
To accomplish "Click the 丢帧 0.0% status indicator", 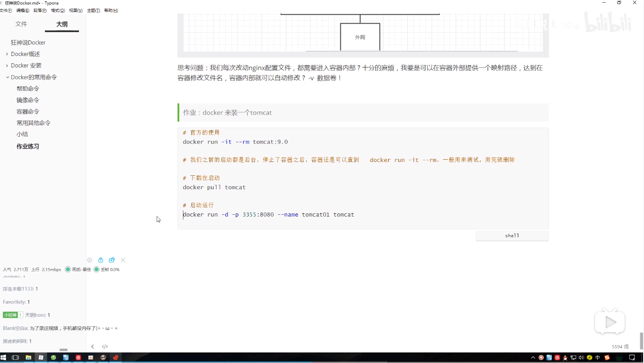I will pos(107,269).
